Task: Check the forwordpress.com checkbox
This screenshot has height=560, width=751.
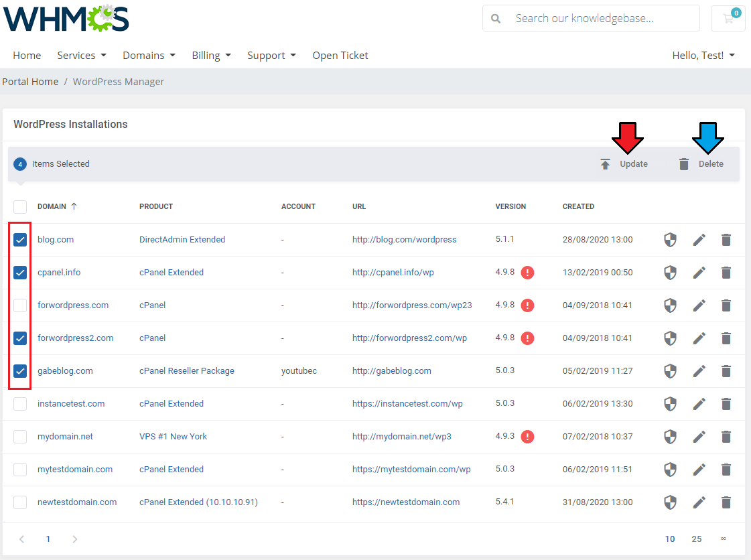Action: pos(20,305)
